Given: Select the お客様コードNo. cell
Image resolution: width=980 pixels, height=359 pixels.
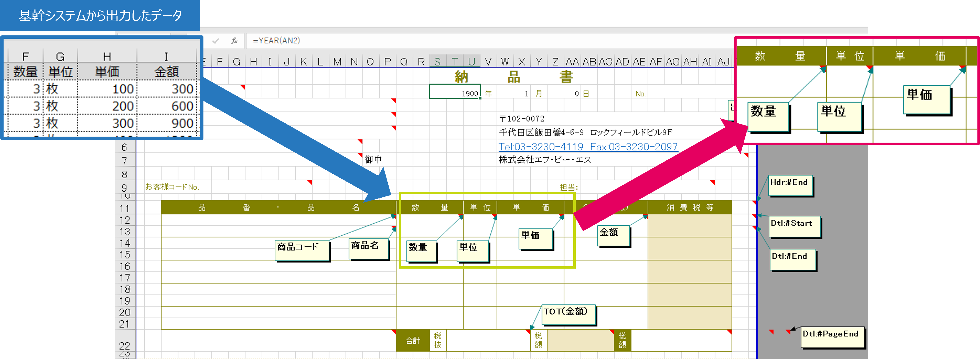Looking at the screenshot, I should 172,187.
